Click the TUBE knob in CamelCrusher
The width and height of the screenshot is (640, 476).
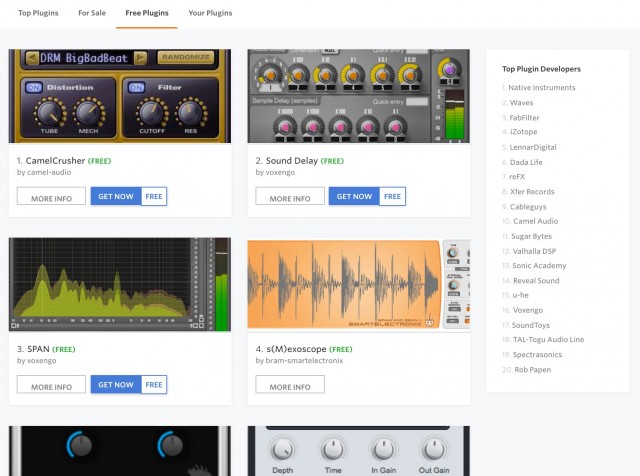coord(48,114)
